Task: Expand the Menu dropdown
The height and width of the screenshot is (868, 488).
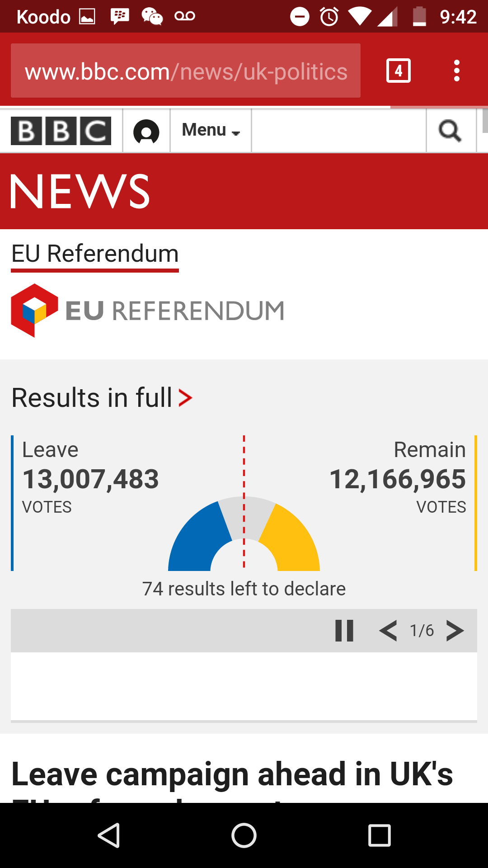Action: pyautogui.click(x=211, y=130)
